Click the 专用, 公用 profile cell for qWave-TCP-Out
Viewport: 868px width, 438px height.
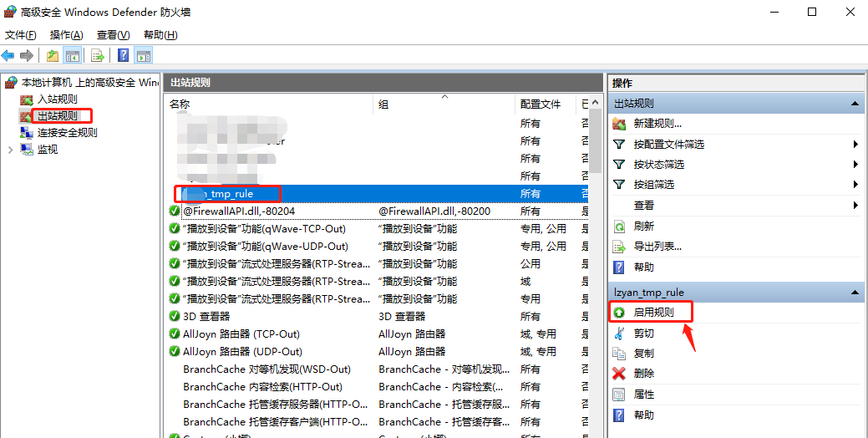click(x=543, y=229)
